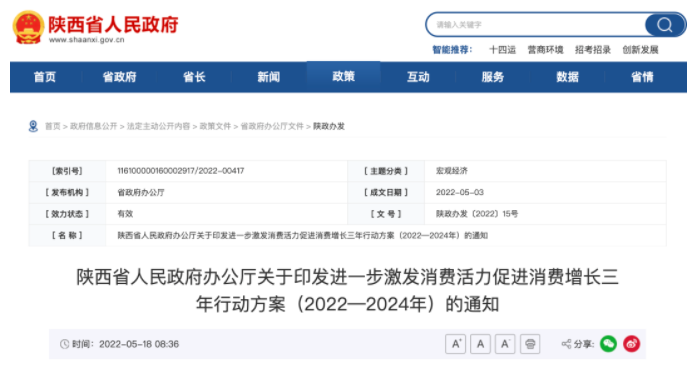Share article via red Weibo icon

click(x=632, y=344)
